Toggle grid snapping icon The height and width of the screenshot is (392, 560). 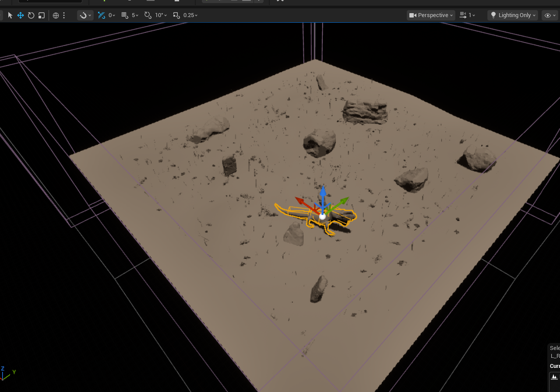point(124,15)
